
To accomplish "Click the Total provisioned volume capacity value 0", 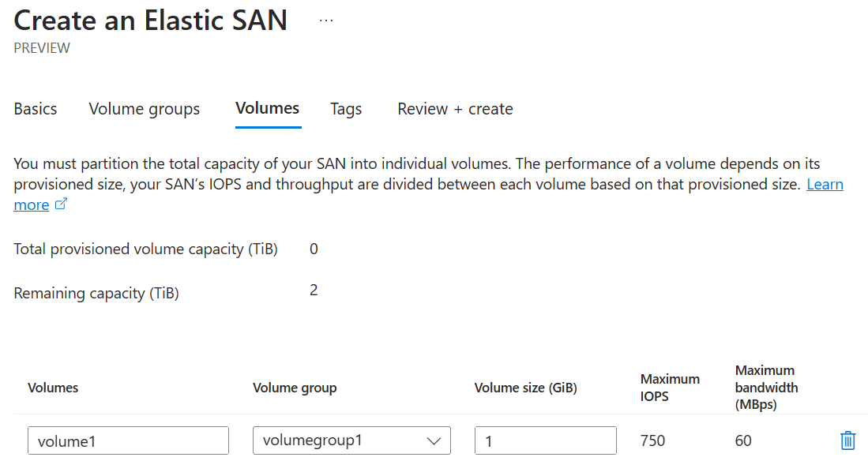I will coord(314,249).
